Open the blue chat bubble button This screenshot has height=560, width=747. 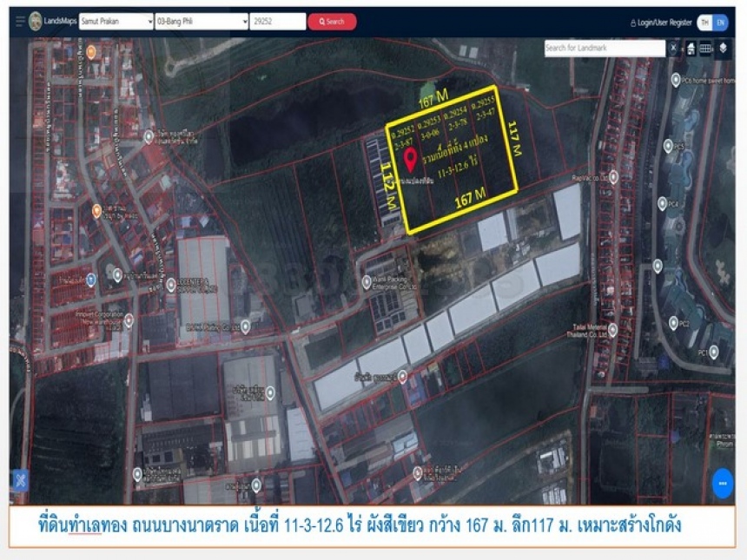[722, 484]
